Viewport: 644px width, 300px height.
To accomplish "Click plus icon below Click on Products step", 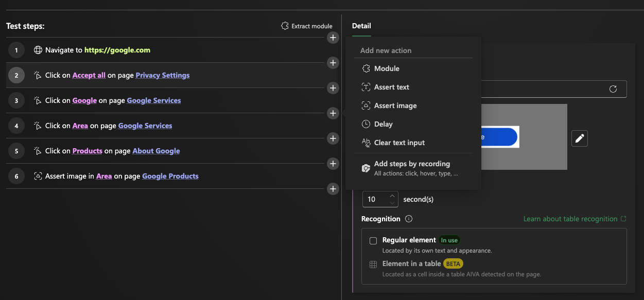I will pyautogui.click(x=333, y=164).
